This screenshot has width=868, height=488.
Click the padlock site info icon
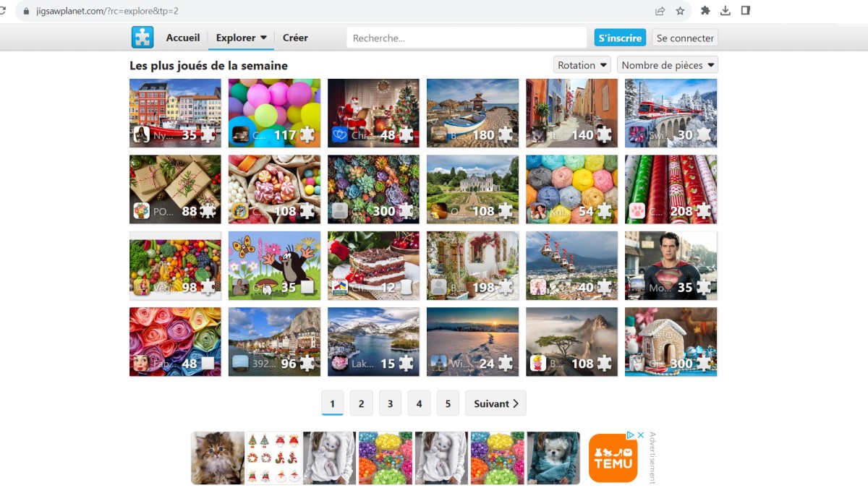click(x=27, y=11)
